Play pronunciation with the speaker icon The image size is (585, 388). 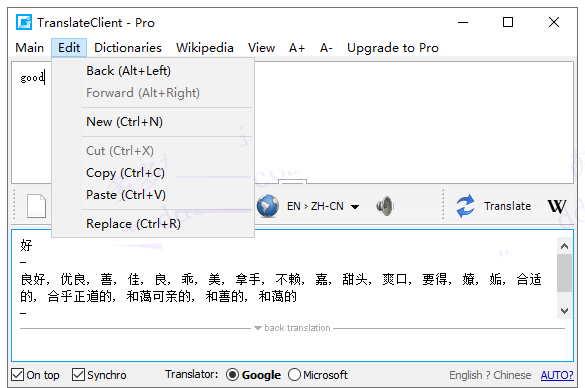pyautogui.click(x=385, y=206)
